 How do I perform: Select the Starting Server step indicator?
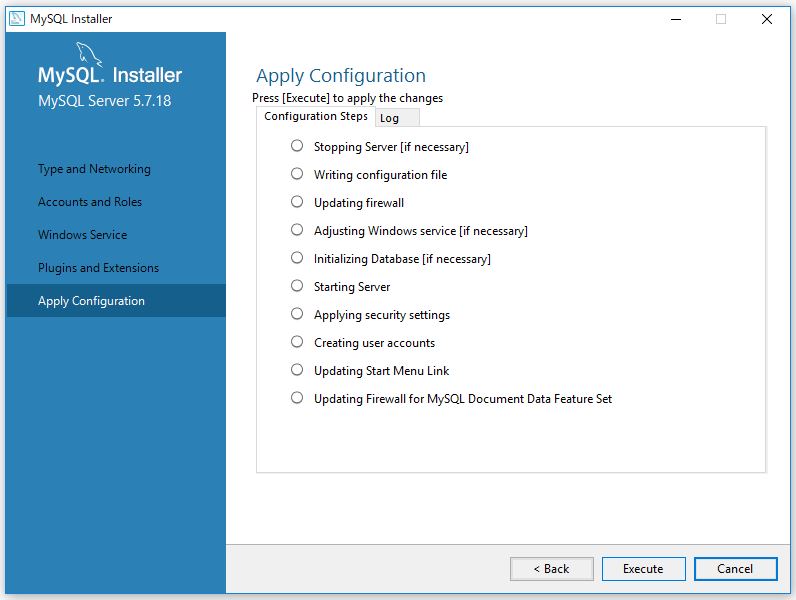[x=297, y=286]
